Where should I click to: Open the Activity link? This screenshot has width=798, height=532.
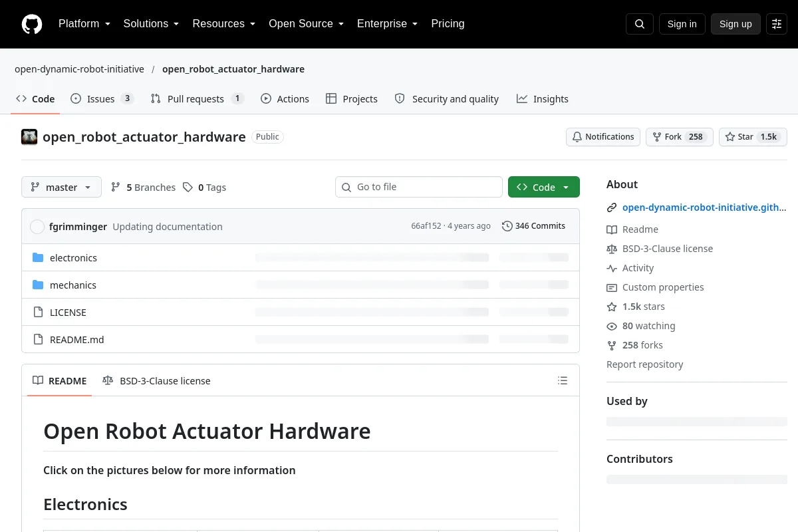click(x=630, y=268)
